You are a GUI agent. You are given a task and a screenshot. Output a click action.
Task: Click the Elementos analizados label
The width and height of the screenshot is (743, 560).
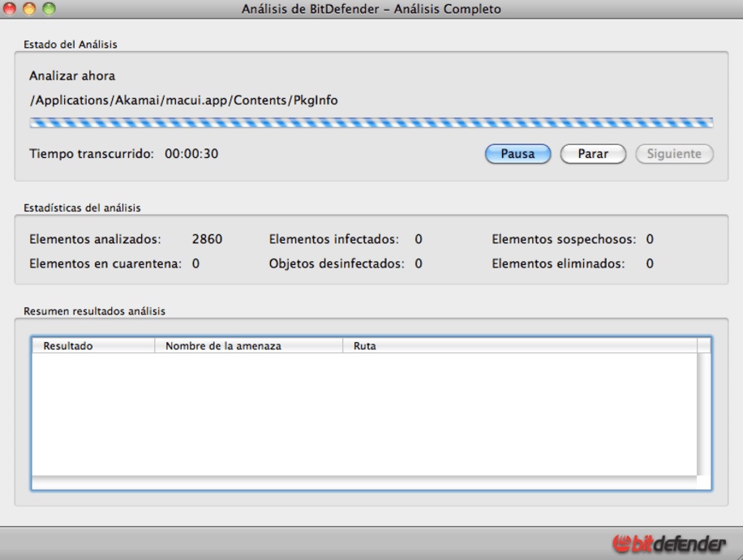pyautogui.click(x=95, y=239)
